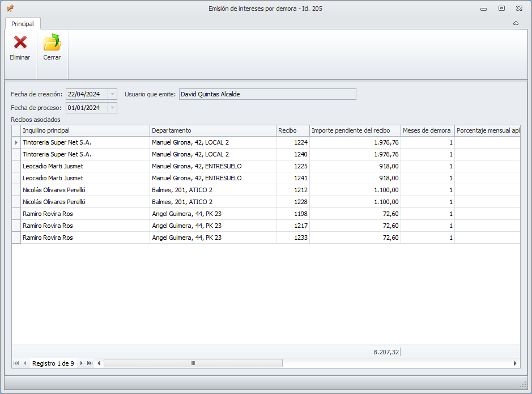Click the Usuario que emite field

tap(267, 94)
